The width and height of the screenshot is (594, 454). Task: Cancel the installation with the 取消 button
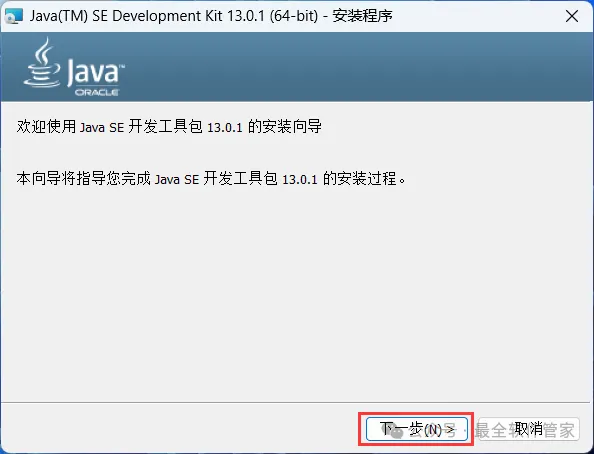529,429
